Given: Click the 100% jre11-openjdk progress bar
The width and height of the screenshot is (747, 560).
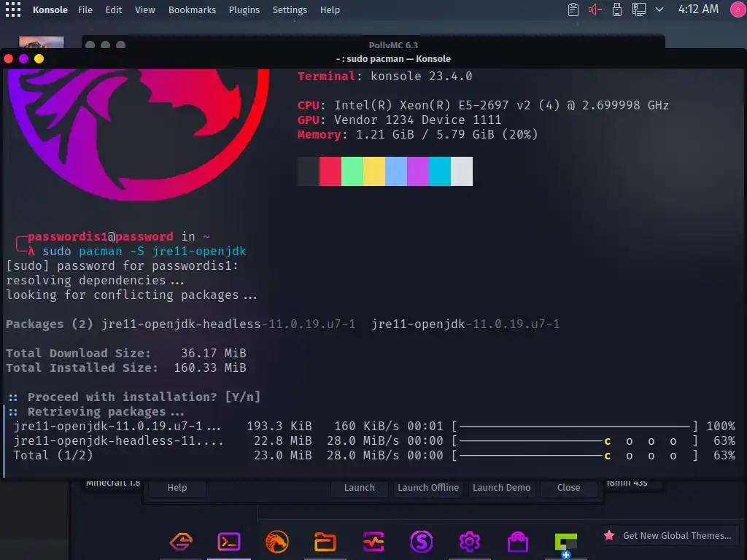Looking at the screenshot, I should pos(575,426).
